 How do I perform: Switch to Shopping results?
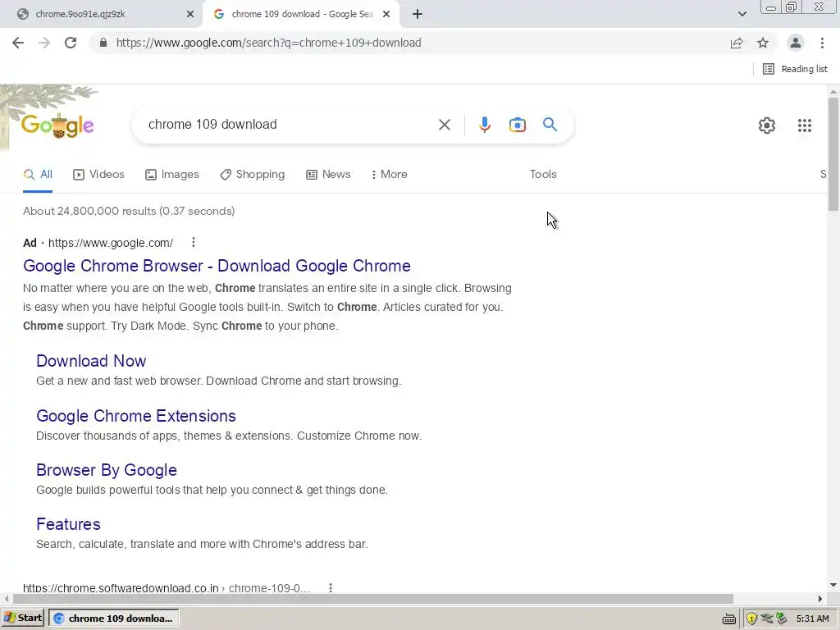click(x=253, y=175)
